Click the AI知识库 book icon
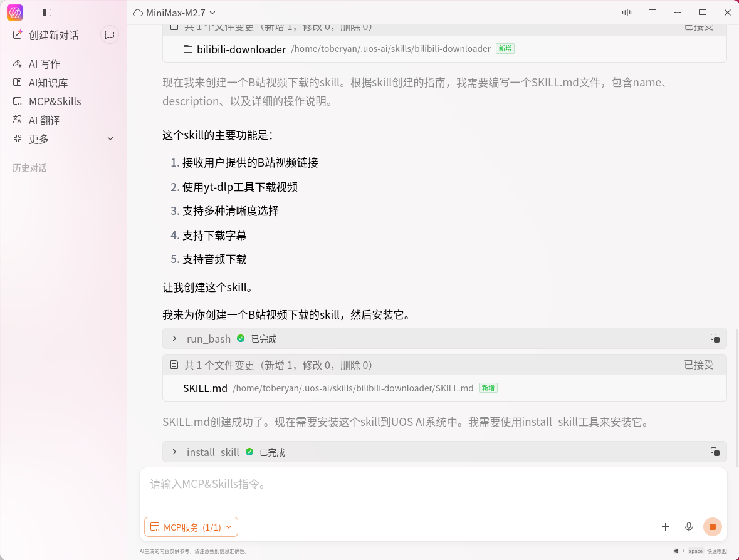739x560 pixels. pos(18,82)
